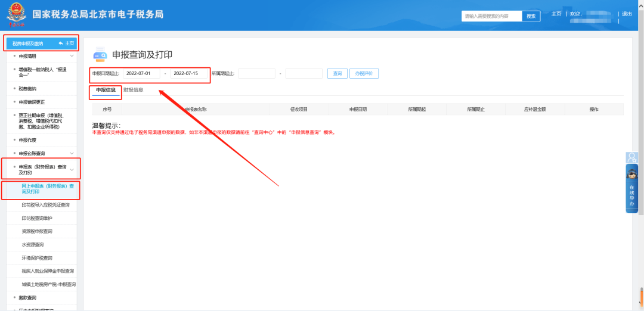Click the 申报表名称 column header
The height and width of the screenshot is (311, 644).
pos(196,110)
